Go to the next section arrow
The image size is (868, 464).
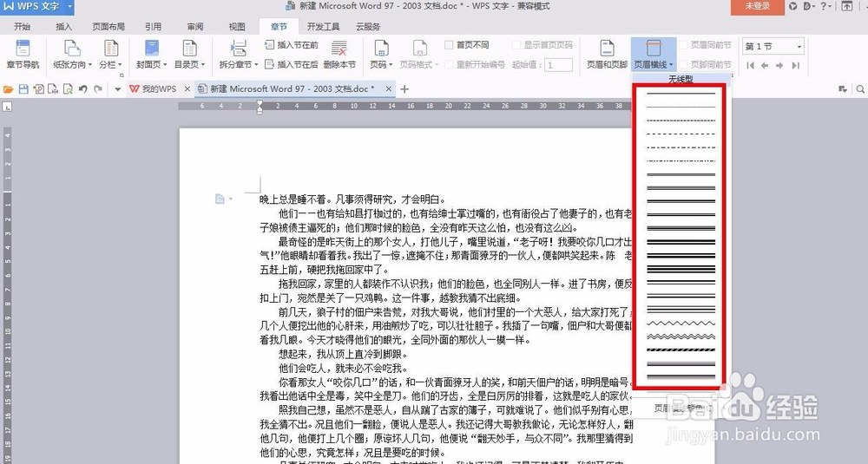[779, 65]
